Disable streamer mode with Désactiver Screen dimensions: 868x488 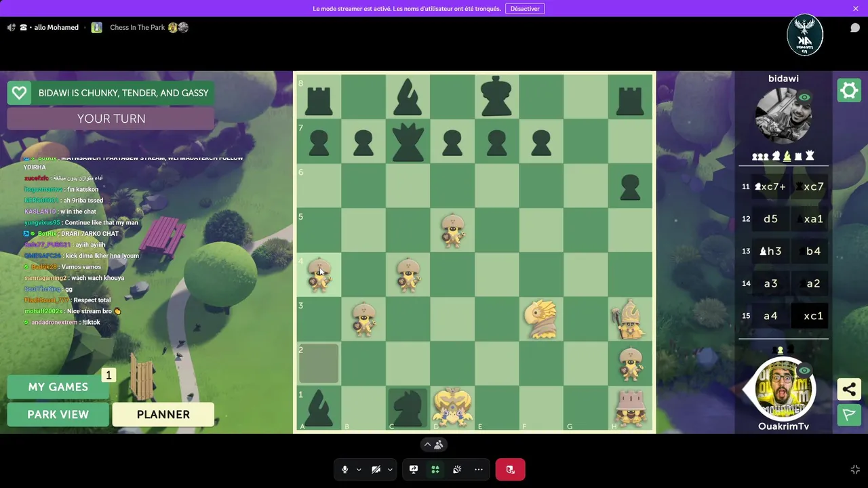525,9
